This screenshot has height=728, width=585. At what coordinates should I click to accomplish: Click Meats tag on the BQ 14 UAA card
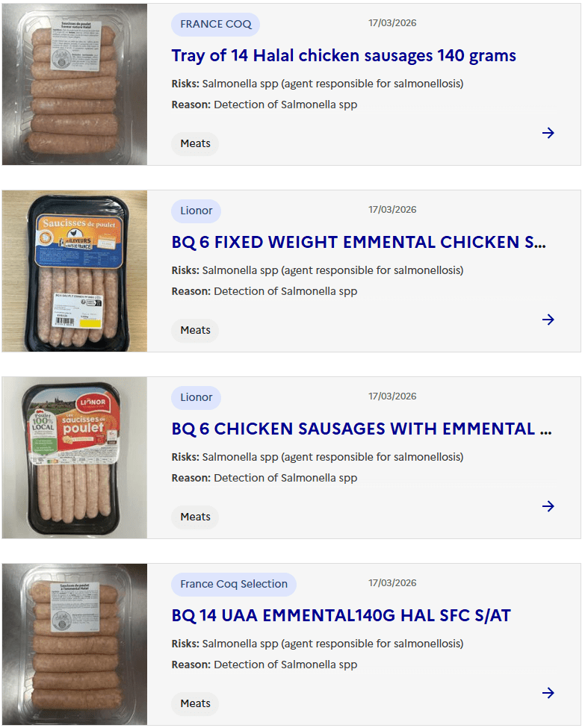(195, 703)
